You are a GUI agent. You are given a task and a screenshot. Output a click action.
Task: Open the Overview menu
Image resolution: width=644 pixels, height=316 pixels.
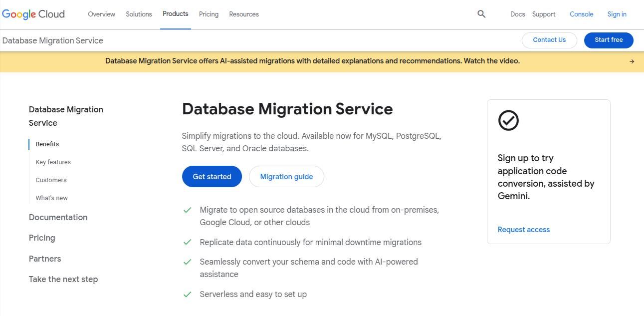pyautogui.click(x=101, y=14)
